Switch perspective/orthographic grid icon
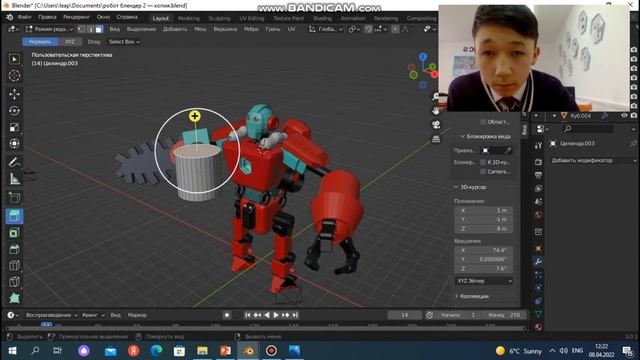640x360 pixels. click(436, 139)
